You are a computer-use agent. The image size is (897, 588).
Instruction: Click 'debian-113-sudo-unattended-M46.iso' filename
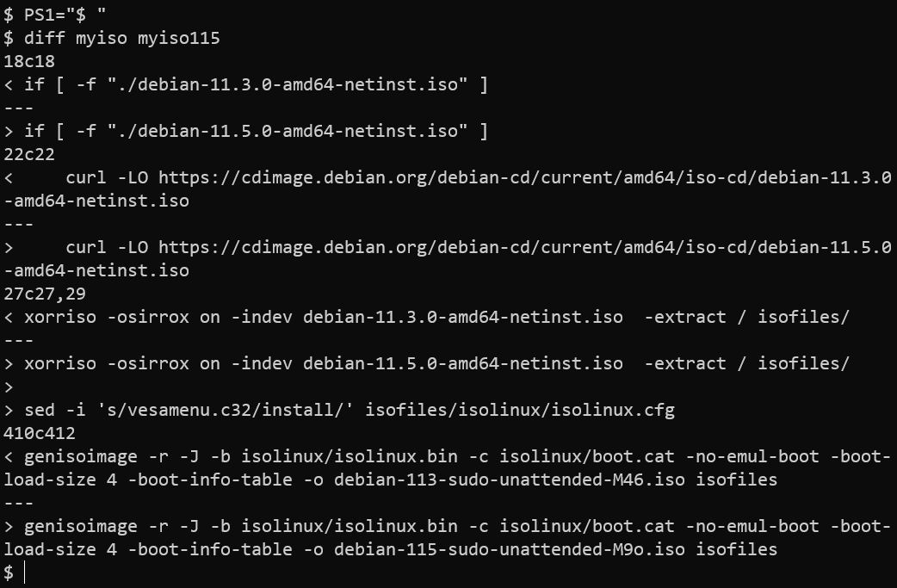click(509, 480)
